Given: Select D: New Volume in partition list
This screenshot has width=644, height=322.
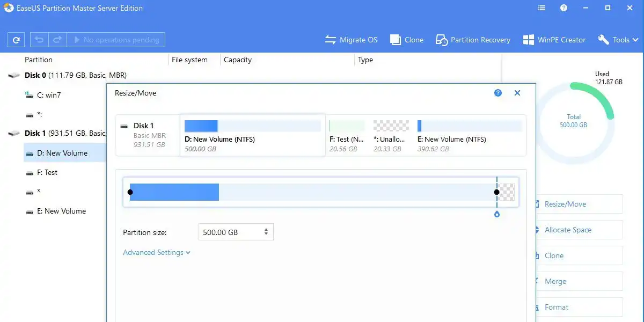Looking at the screenshot, I should pos(61,153).
